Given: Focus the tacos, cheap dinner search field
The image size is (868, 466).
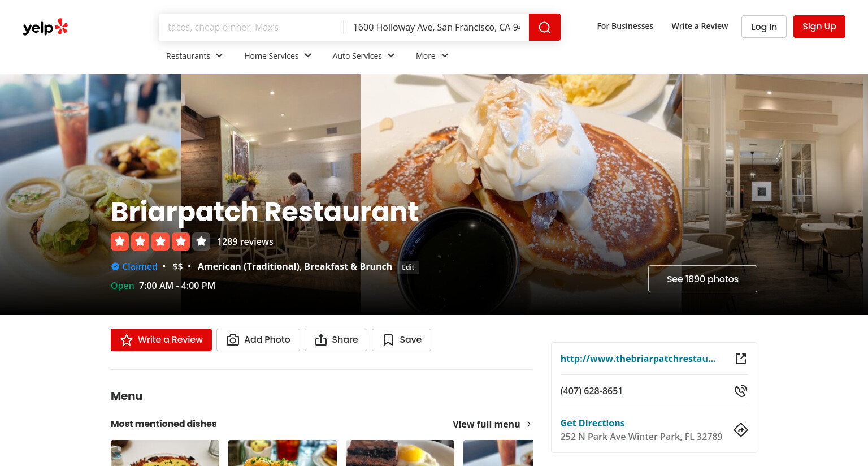Looking at the screenshot, I should (251, 27).
